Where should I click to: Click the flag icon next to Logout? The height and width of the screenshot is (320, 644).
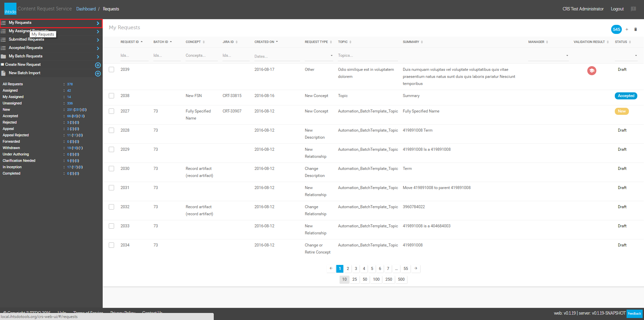633,9
